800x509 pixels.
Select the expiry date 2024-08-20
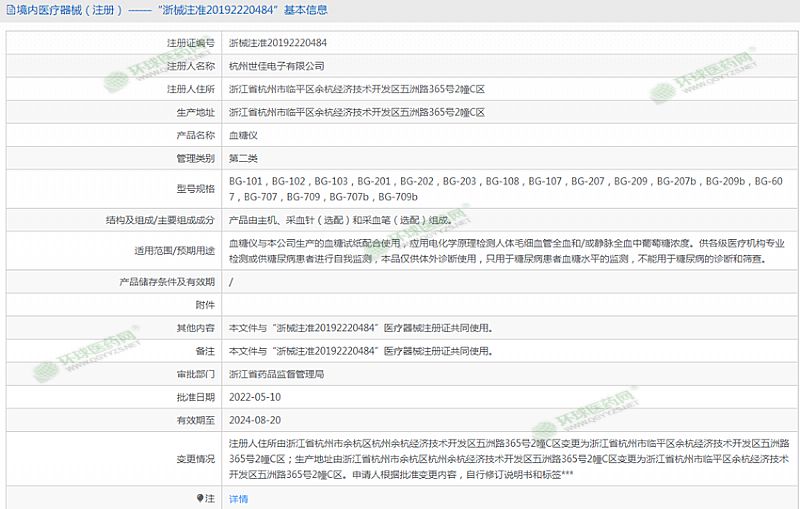tap(253, 420)
